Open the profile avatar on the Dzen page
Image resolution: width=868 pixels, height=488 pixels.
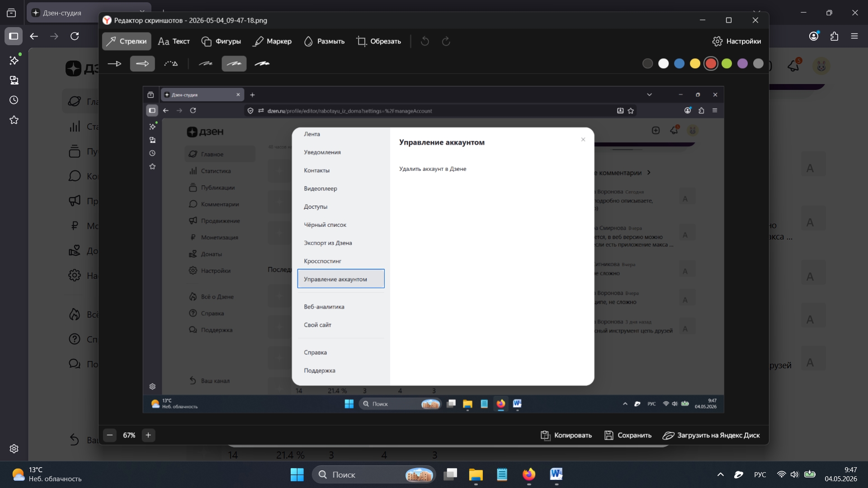point(821,66)
